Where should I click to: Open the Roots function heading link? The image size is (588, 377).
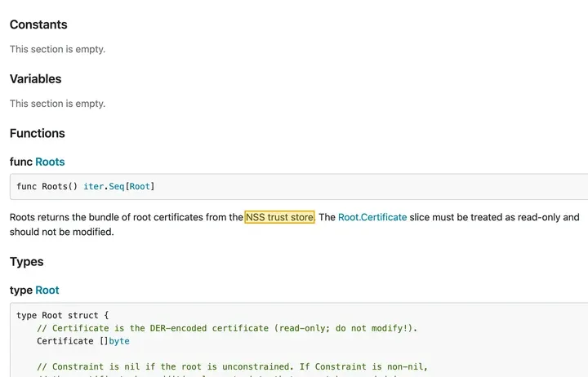[x=50, y=162]
